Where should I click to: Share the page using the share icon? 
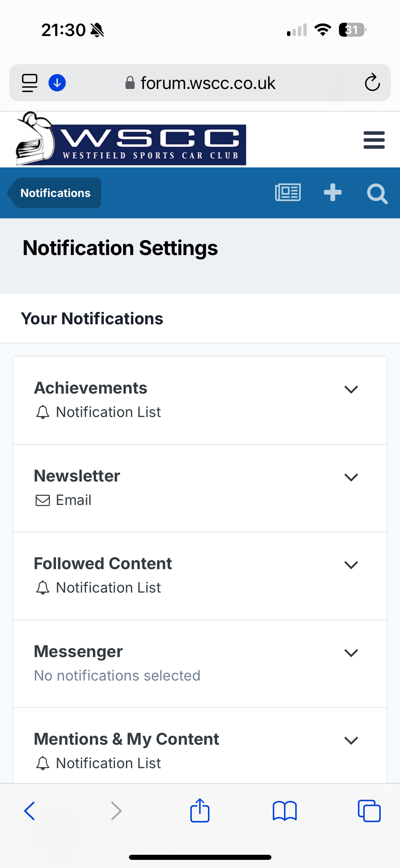(x=200, y=810)
